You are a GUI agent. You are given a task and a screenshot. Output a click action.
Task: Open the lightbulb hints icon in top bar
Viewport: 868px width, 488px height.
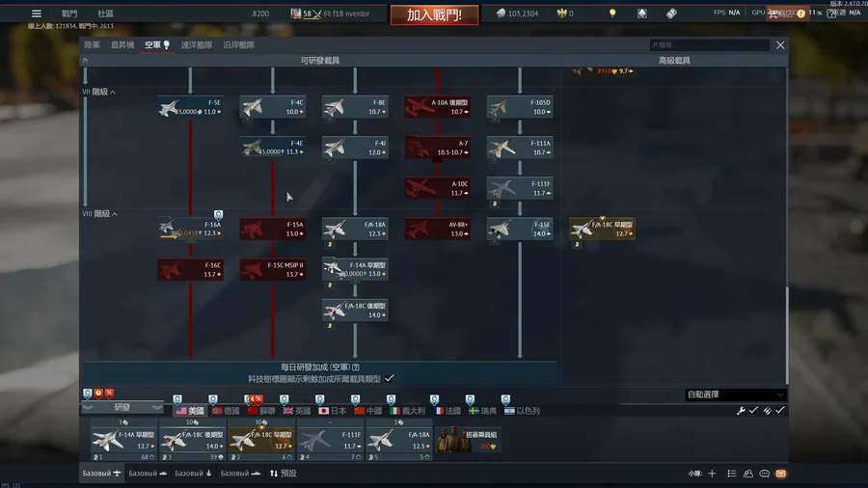(x=612, y=14)
